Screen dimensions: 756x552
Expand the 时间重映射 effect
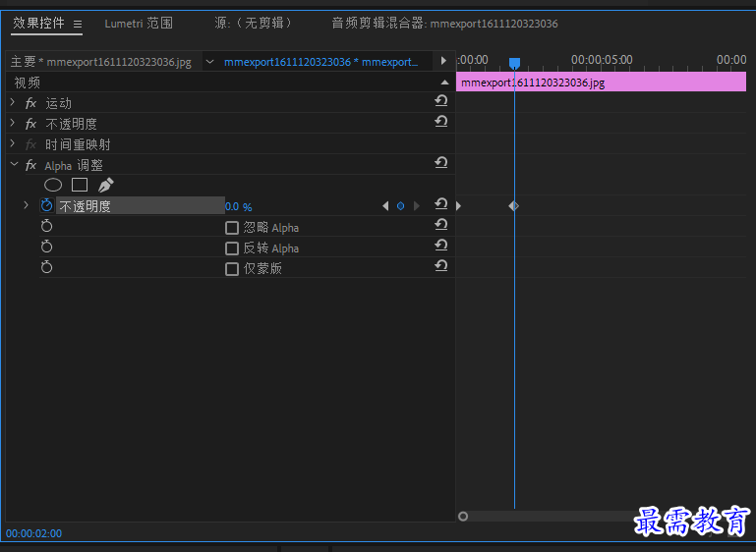click(x=13, y=143)
